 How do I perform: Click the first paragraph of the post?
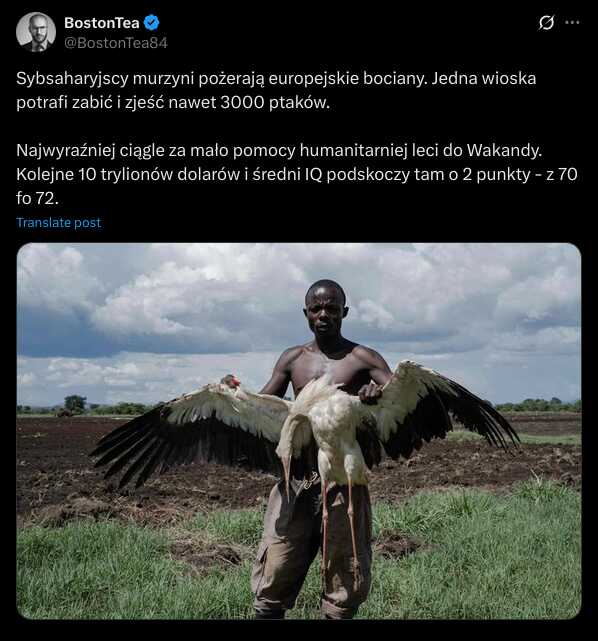tap(276, 90)
